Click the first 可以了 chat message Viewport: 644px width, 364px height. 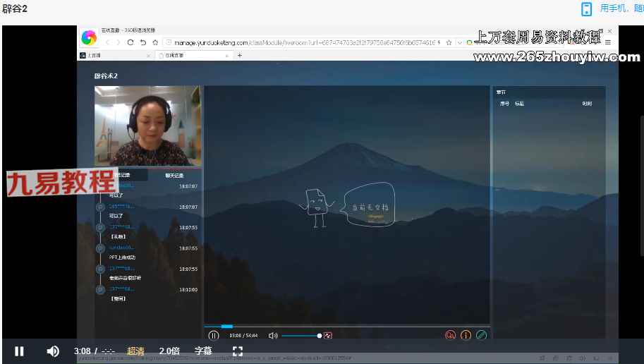(x=116, y=195)
